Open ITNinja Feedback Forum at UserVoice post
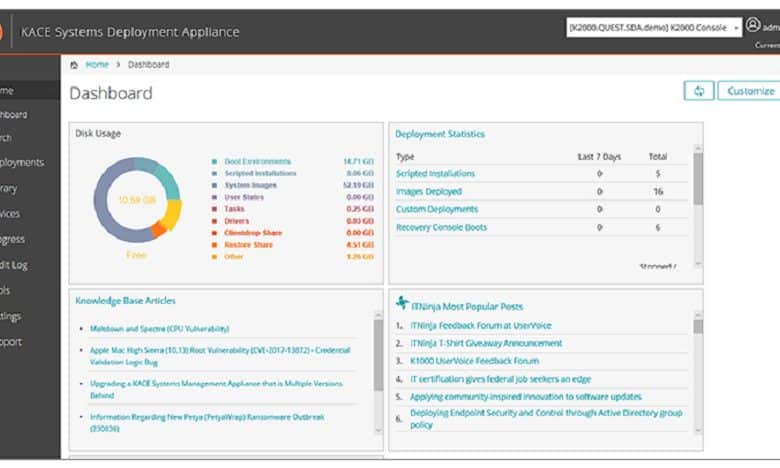 click(x=481, y=326)
